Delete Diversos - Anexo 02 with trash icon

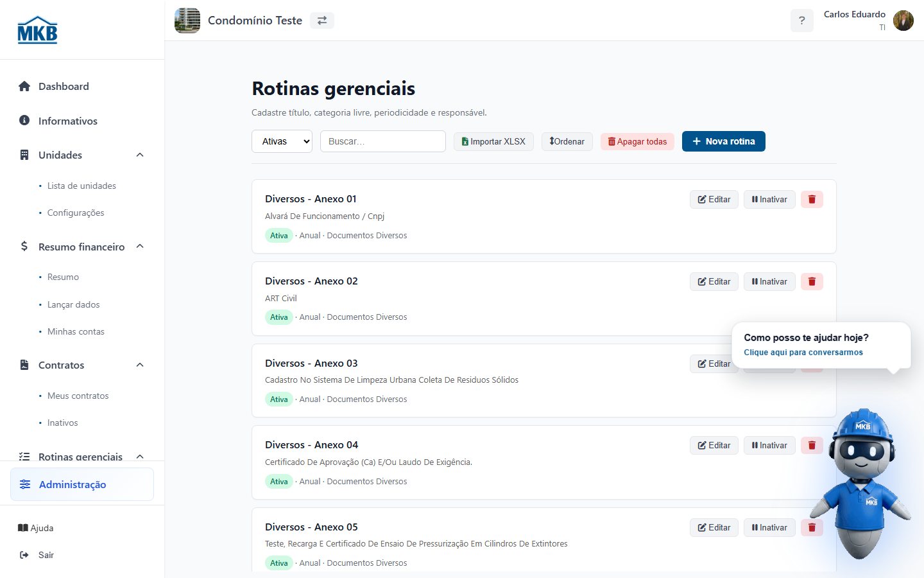812,281
